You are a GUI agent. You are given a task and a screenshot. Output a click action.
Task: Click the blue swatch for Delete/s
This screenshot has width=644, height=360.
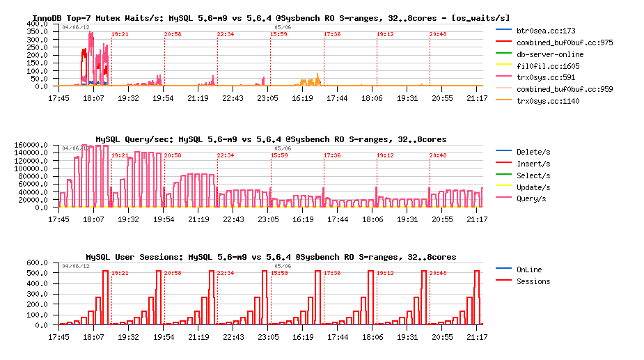click(x=503, y=151)
